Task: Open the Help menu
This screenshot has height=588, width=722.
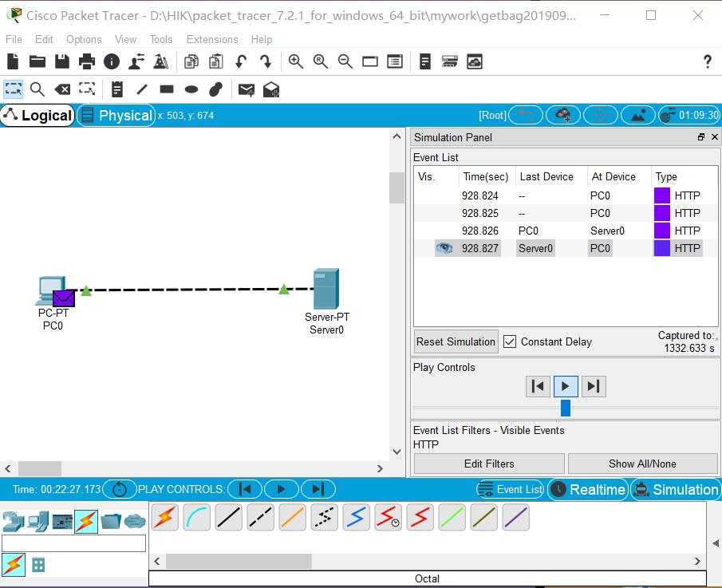Action: [x=262, y=39]
